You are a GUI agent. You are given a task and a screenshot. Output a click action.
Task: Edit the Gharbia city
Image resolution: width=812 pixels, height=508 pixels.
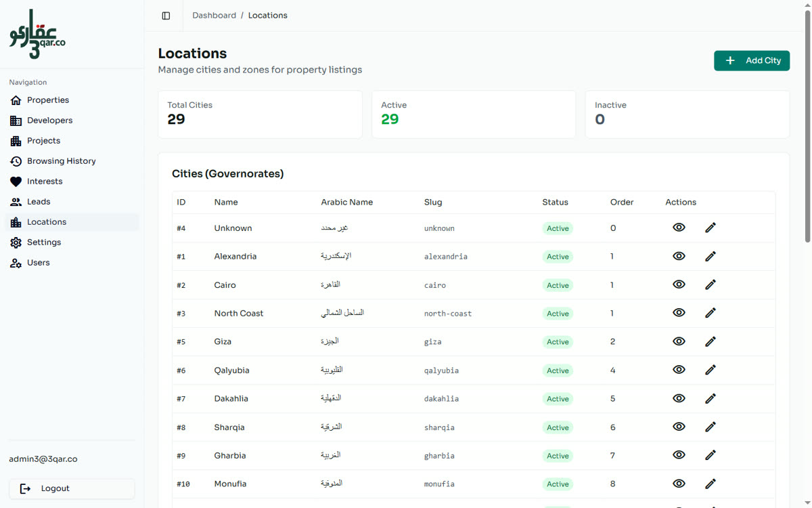(710, 455)
